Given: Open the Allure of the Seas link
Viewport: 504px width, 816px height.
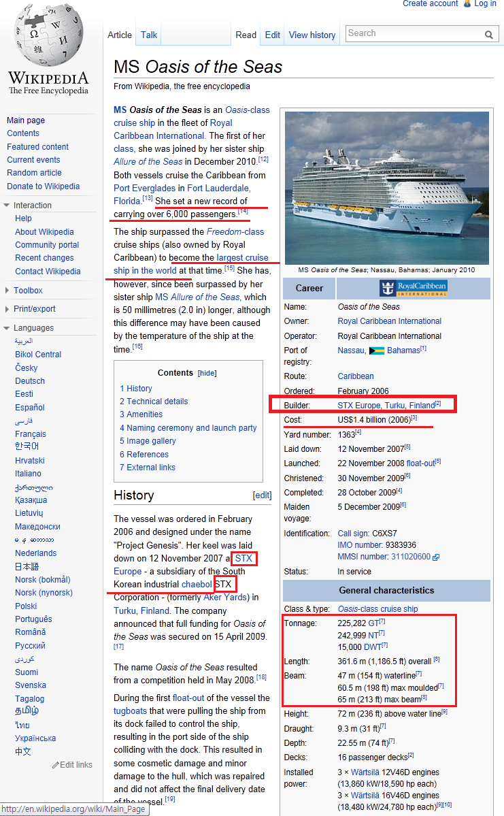Looking at the screenshot, I should (148, 162).
